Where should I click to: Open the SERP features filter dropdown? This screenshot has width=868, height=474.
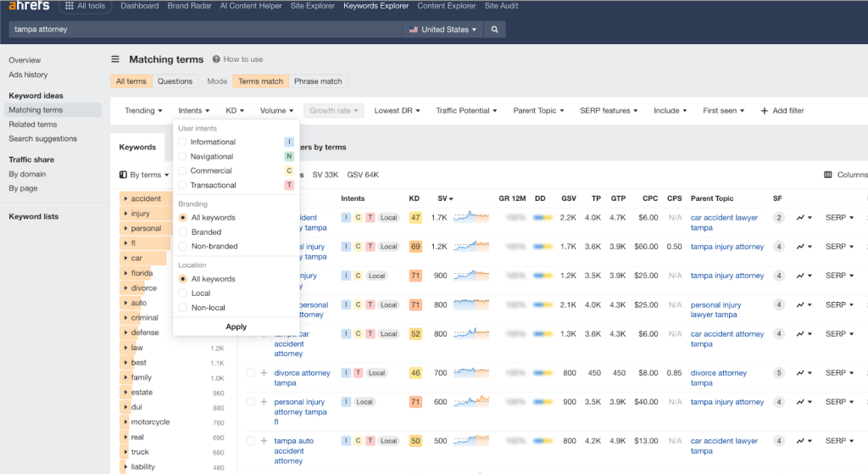click(x=608, y=110)
